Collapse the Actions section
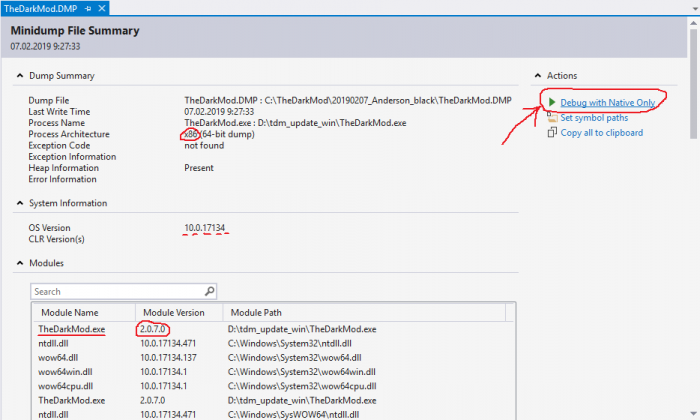Screen dimensions: 700x420 tap(538, 76)
